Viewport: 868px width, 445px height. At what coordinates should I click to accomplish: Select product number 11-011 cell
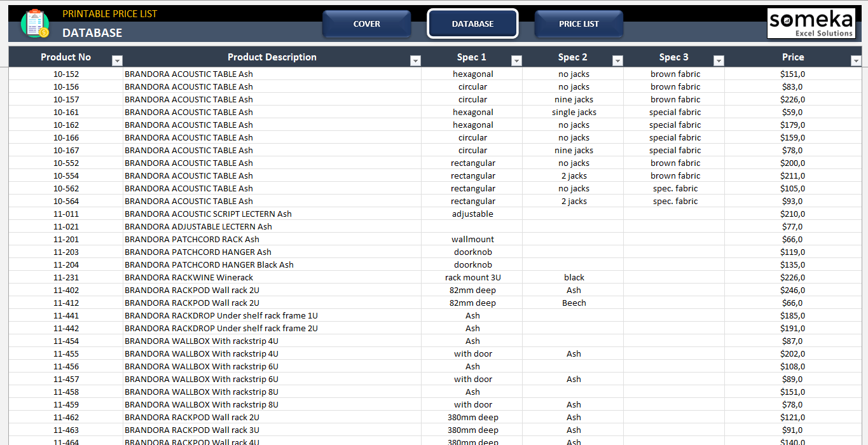coord(66,214)
